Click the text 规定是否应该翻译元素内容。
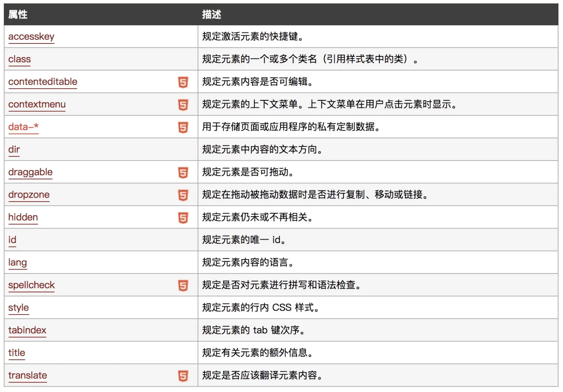563x392 pixels. pyautogui.click(x=263, y=376)
